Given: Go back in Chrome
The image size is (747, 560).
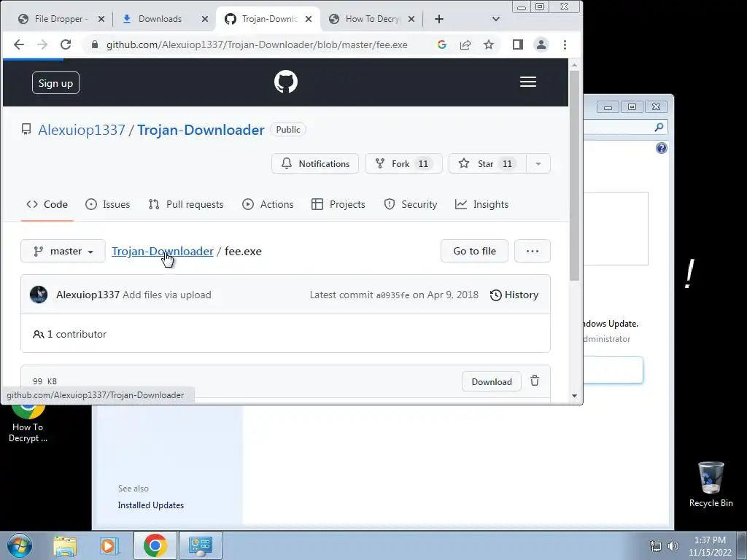Looking at the screenshot, I should pos(19,44).
